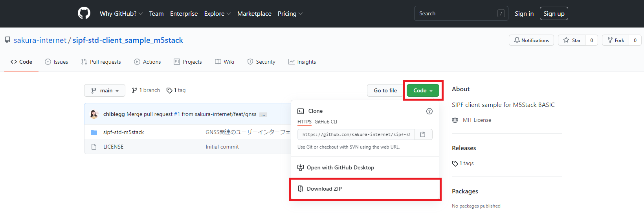Viewport: 644px width, 215px height.
Task: Open clone help question mark icon
Action: point(429,111)
